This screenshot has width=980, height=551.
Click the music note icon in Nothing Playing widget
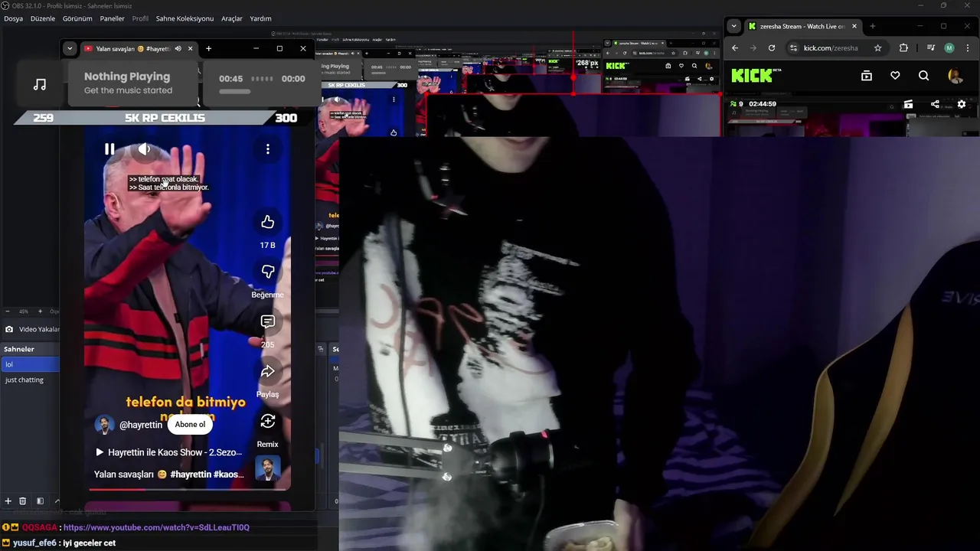(x=40, y=84)
